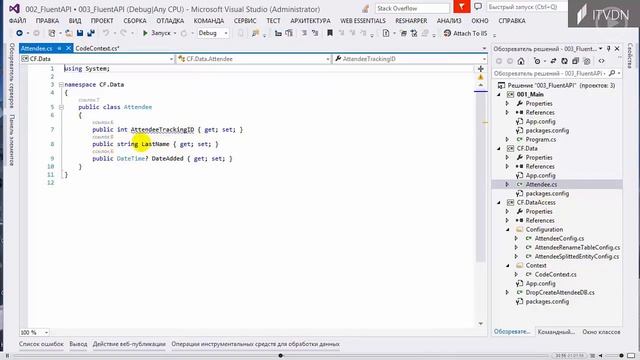The width and height of the screenshot is (640, 360).
Task: Click the ReSharper warning indicator icon
Action: pyautogui.click(x=481, y=77)
